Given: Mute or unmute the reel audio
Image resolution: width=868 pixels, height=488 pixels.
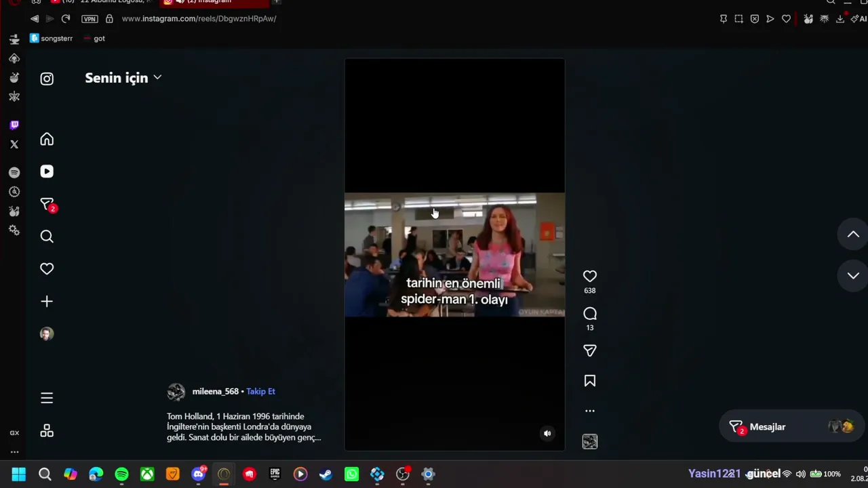Looking at the screenshot, I should tap(547, 434).
